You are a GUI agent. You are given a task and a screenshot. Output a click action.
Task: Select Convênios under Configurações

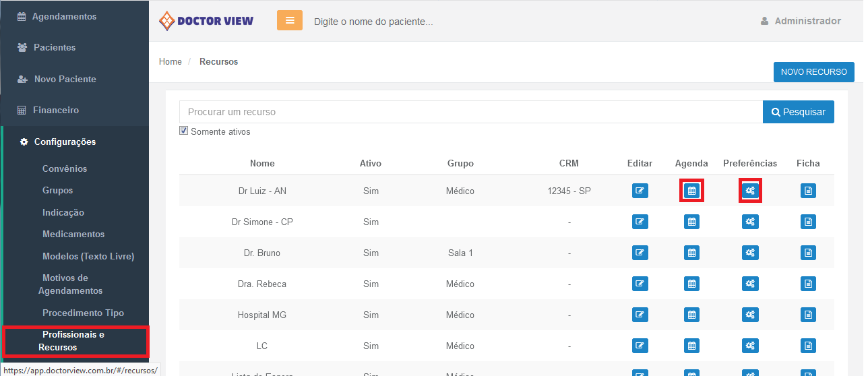[65, 168]
